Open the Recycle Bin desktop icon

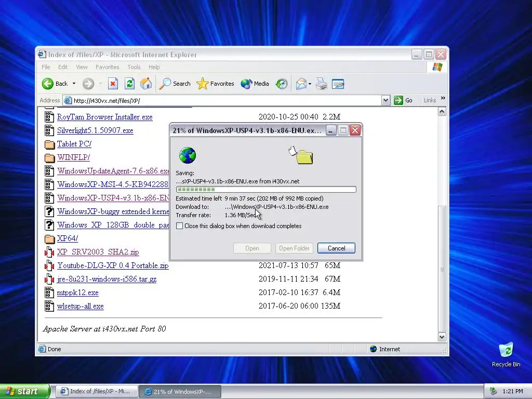point(506,355)
